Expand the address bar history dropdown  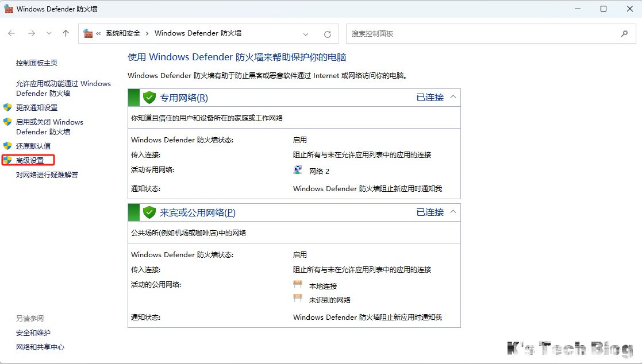click(x=306, y=34)
